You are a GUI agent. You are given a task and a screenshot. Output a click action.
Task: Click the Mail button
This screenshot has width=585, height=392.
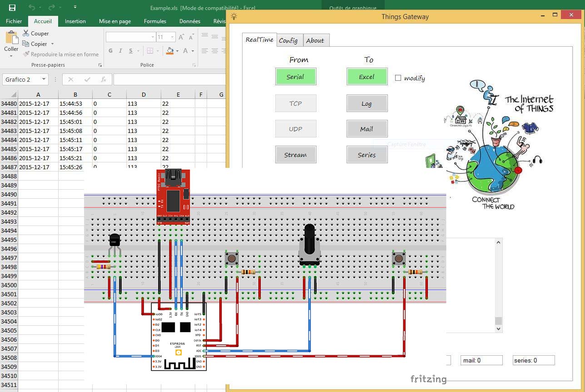367,129
